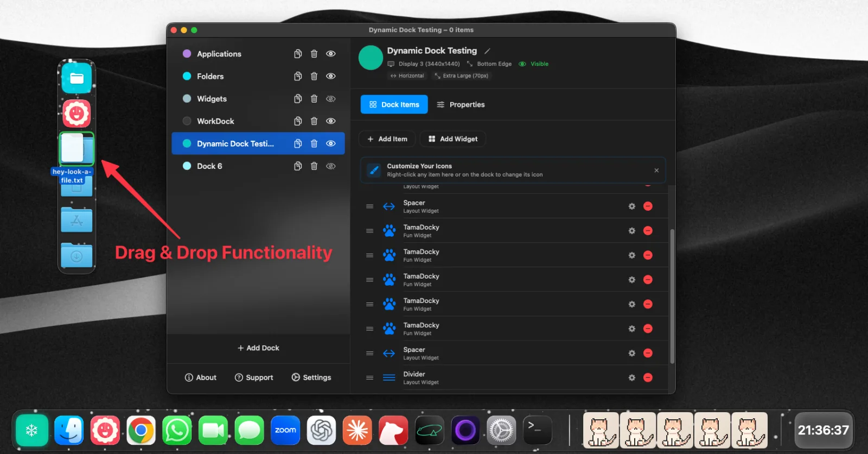Open the Applications folder in the vertical dock
This screenshot has height=454, width=868.
point(76,220)
